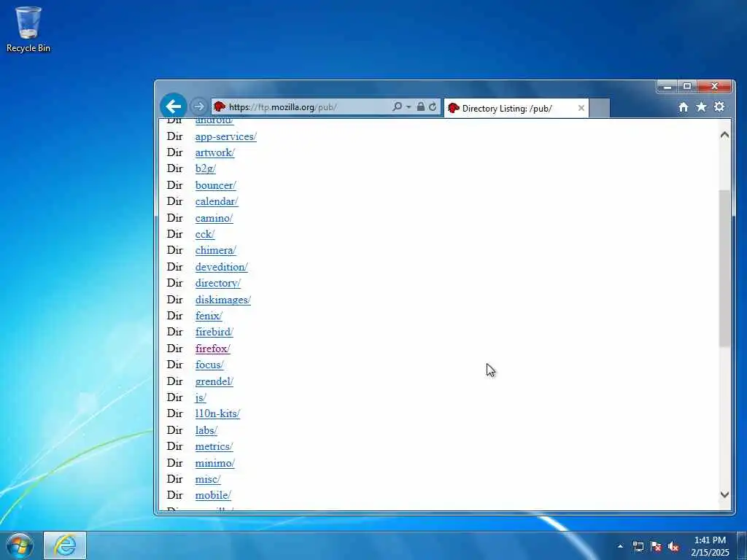Open the misc/ directory link
747x560 pixels.
(x=208, y=480)
